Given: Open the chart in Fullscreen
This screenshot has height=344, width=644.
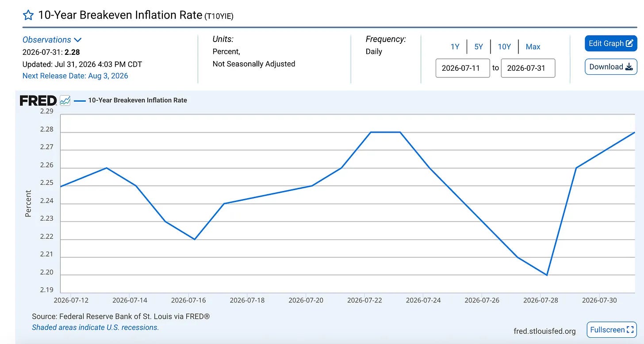Looking at the screenshot, I should tap(611, 330).
